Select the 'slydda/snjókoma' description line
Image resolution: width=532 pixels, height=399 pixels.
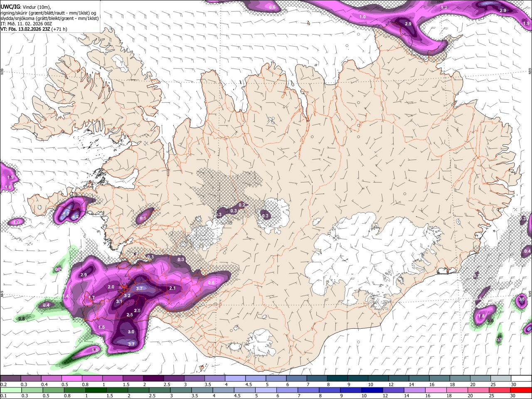(49, 18)
